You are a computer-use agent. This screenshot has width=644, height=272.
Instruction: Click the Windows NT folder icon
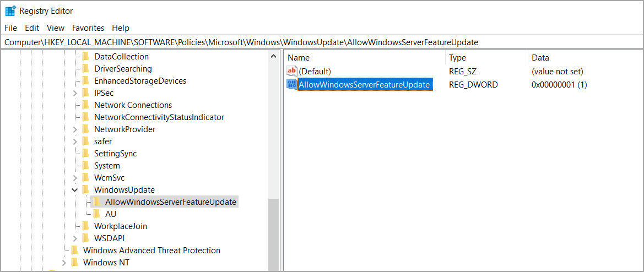pos(74,262)
